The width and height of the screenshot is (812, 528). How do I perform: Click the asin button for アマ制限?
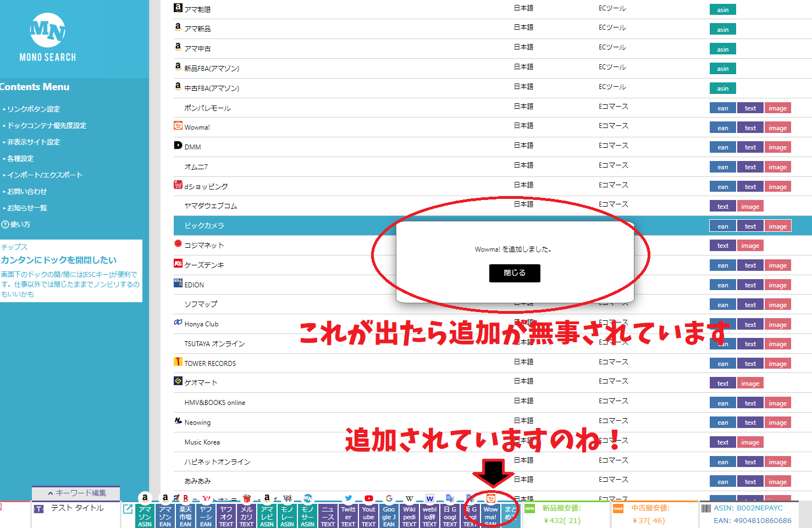(x=722, y=10)
